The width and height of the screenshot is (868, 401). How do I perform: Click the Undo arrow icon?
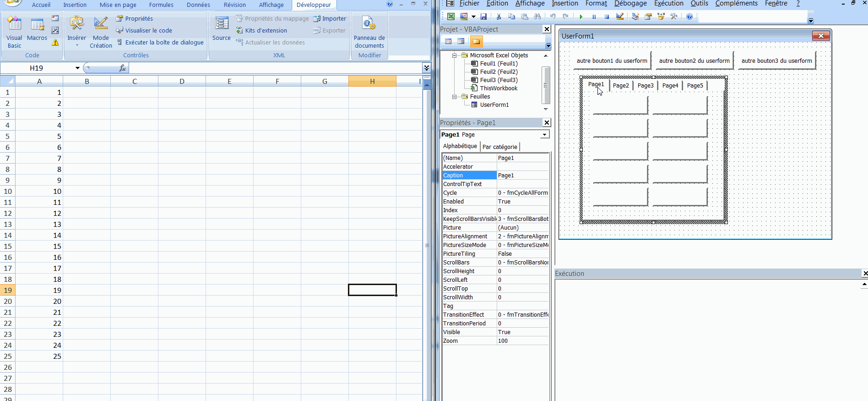[x=553, y=16]
